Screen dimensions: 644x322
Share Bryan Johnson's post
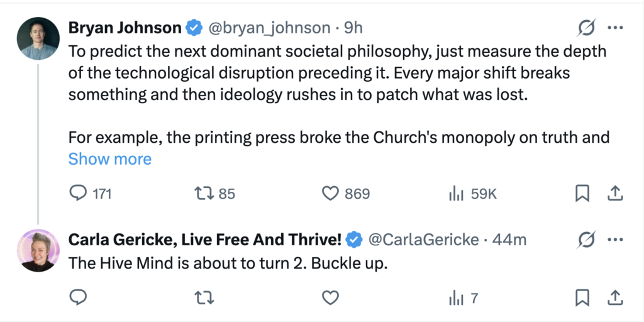click(x=615, y=194)
